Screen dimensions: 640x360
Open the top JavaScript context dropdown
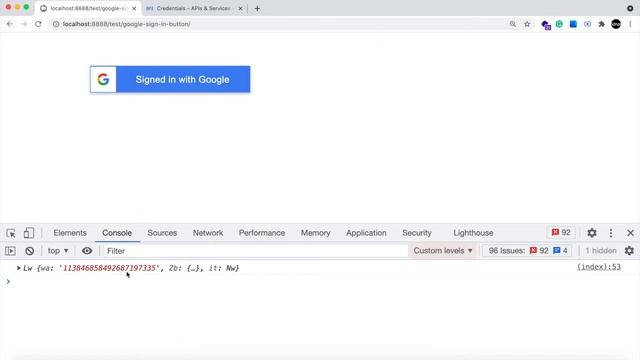tap(58, 251)
